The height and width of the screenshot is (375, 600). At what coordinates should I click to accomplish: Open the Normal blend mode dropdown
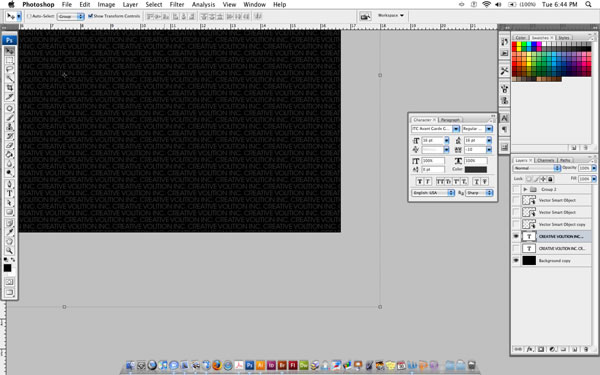[x=537, y=168]
